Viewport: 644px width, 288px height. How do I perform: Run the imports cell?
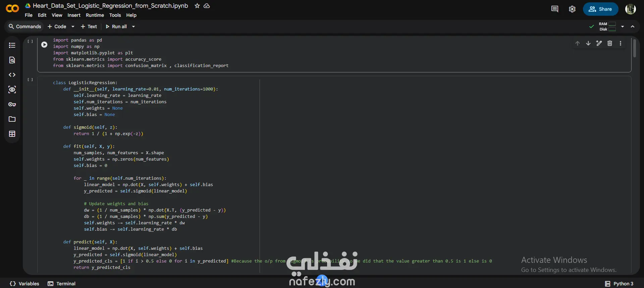(44, 45)
